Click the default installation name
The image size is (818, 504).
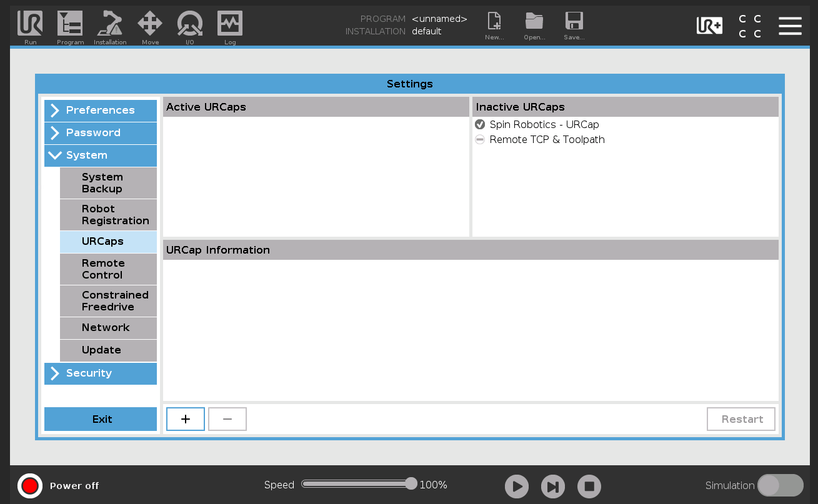pos(427,31)
